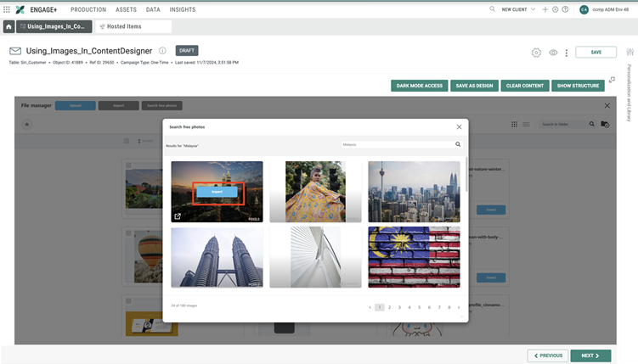Import the highlighted Malaysia skyline photo

coord(217,192)
